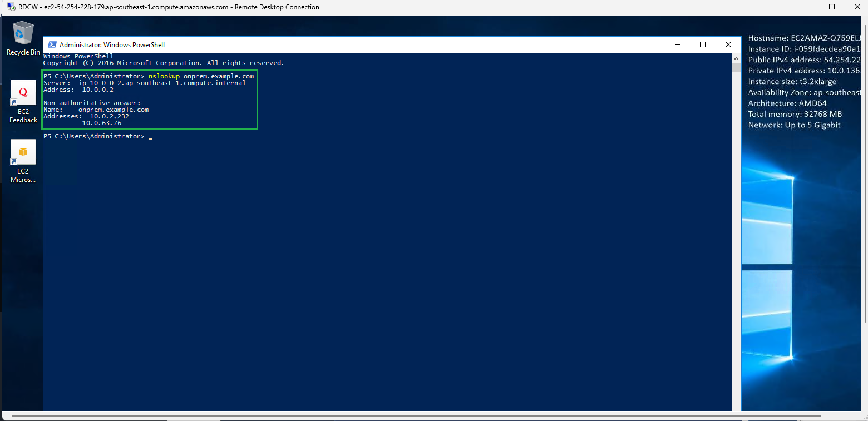Click the nslookup command text
This screenshot has width=868, height=421.
pyautogui.click(x=164, y=76)
